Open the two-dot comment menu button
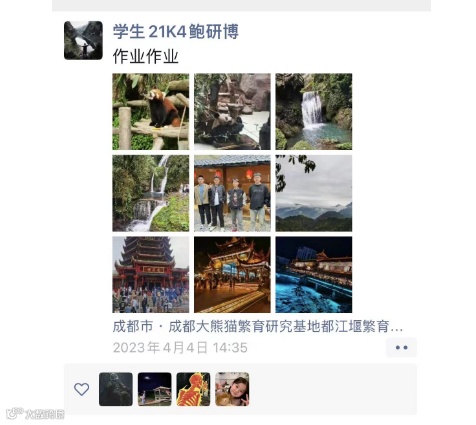476x425 pixels. click(401, 347)
